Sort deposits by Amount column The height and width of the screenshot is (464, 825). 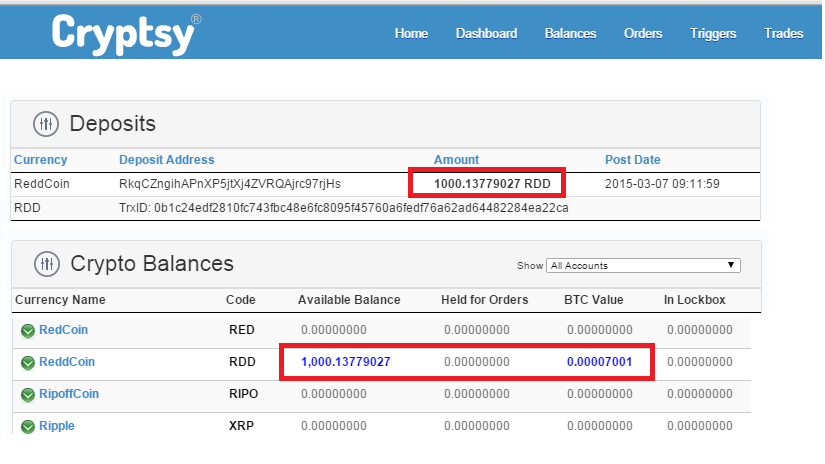(x=456, y=160)
